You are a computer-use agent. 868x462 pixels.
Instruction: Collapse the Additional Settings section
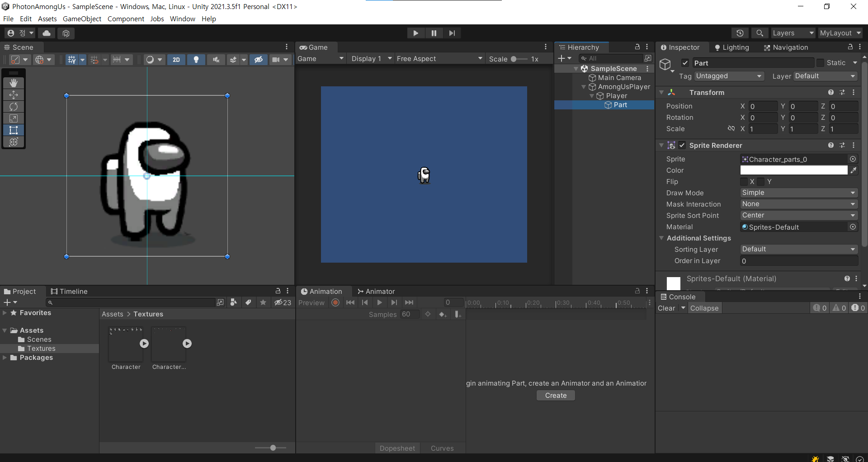pyautogui.click(x=661, y=238)
